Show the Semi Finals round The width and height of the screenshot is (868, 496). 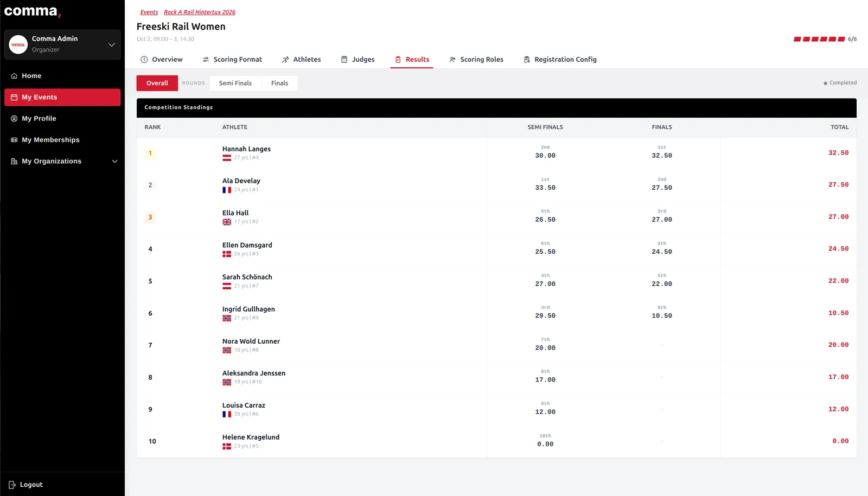pyautogui.click(x=235, y=83)
